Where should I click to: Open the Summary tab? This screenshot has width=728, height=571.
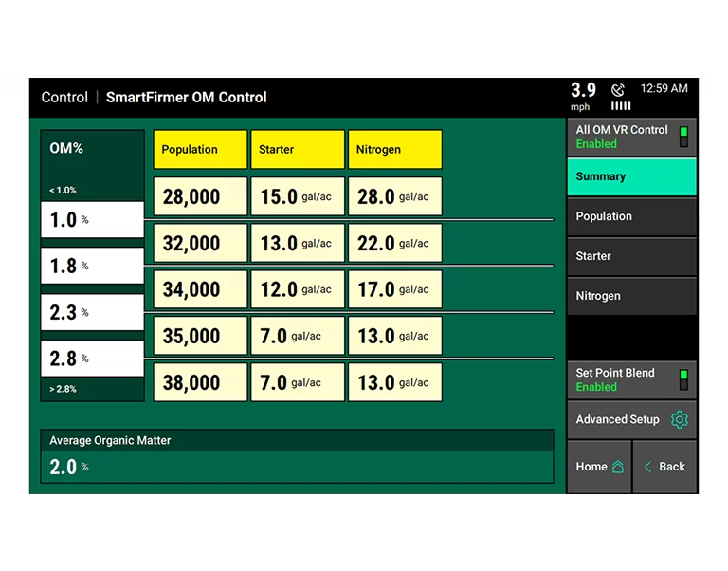click(x=631, y=176)
